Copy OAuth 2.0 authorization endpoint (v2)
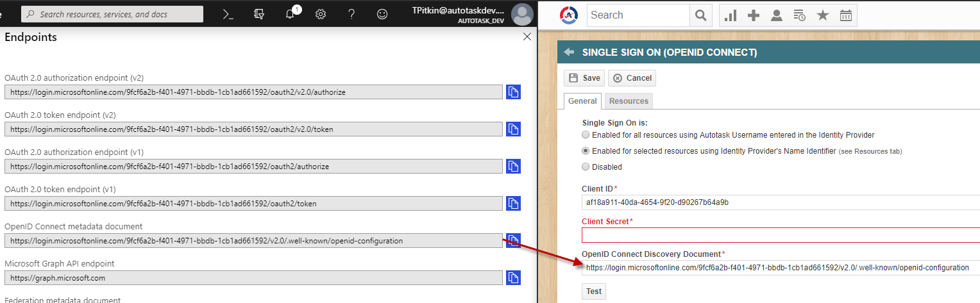 coord(513,92)
